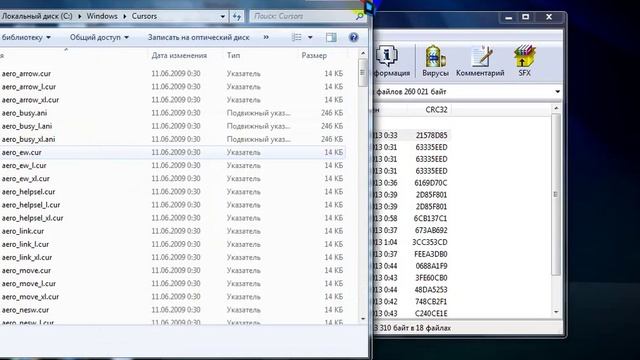The image size is (640, 360).
Task: Select the file aero_link_xl.cur
Action: tap(27, 258)
